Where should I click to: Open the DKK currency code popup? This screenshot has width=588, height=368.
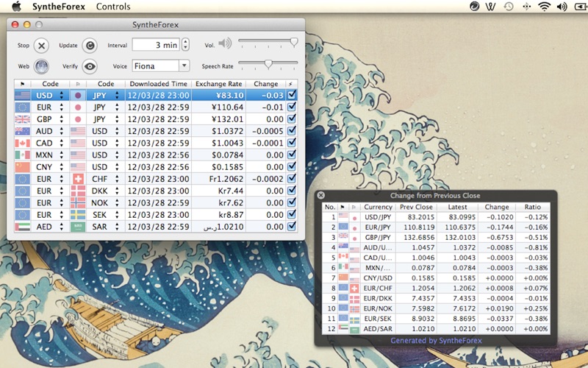[105, 191]
